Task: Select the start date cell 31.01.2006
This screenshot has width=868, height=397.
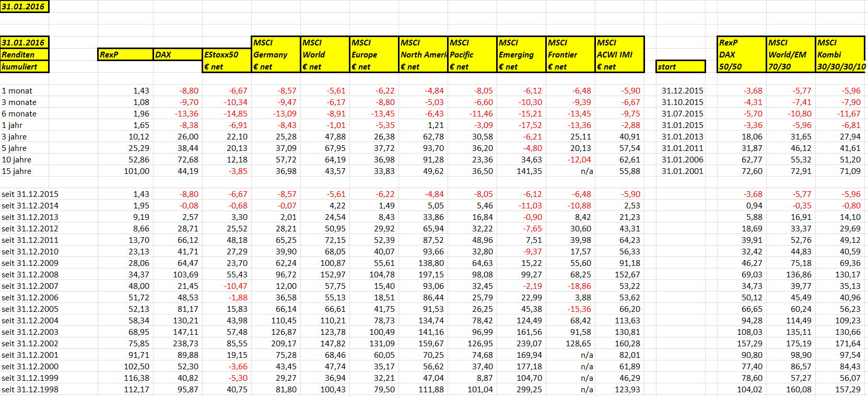Action: pyautogui.click(x=682, y=160)
